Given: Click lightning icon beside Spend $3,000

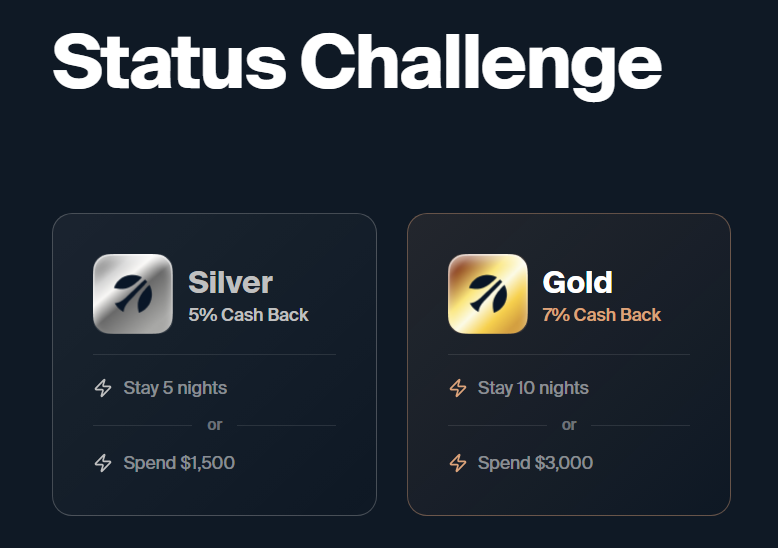Looking at the screenshot, I should [x=458, y=463].
